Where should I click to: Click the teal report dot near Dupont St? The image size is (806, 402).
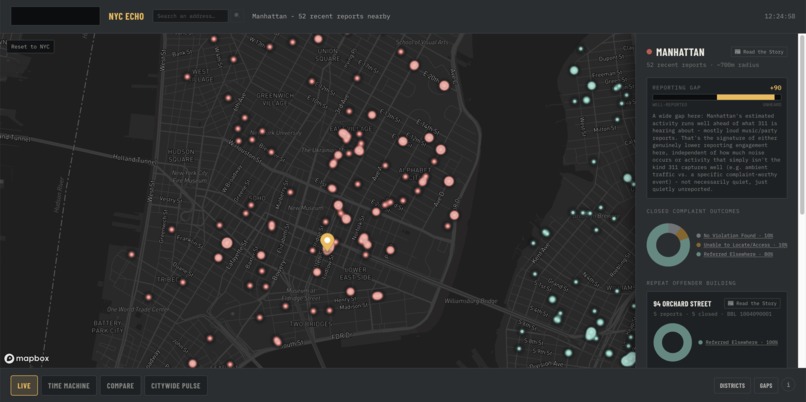pyautogui.click(x=574, y=70)
